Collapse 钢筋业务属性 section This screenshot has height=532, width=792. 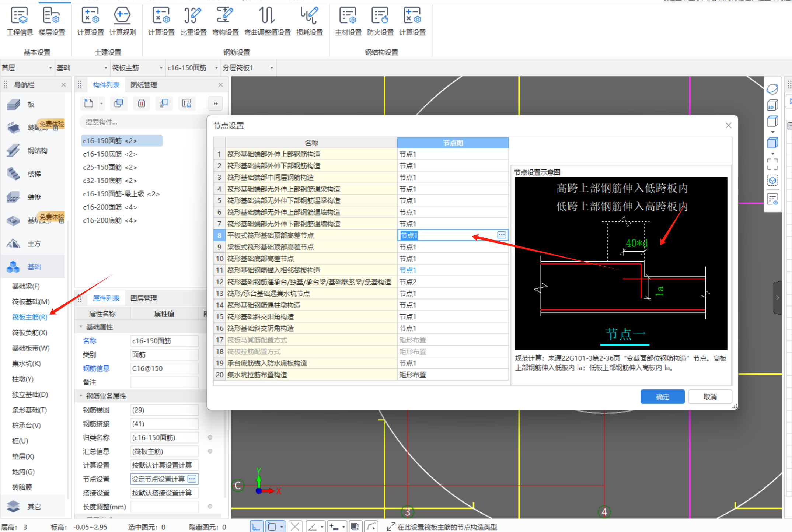81,396
